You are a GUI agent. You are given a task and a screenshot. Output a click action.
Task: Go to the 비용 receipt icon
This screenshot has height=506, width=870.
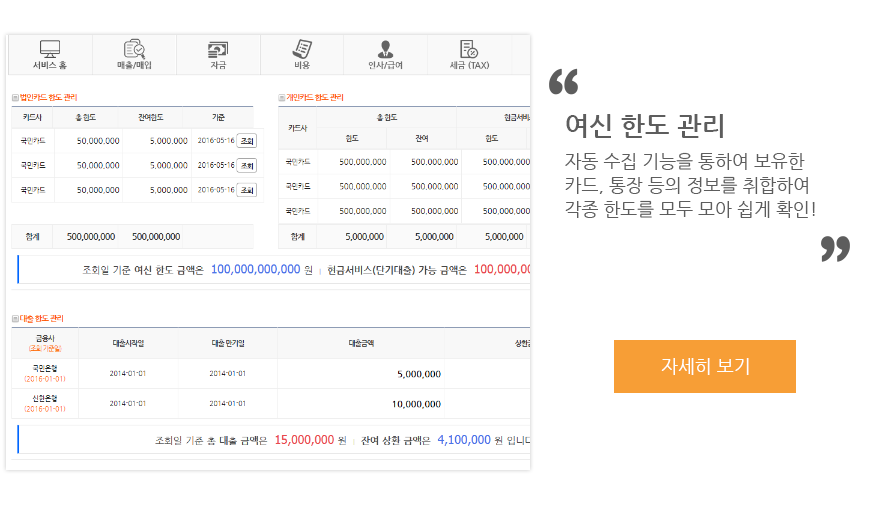pyautogui.click(x=302, y=49)
